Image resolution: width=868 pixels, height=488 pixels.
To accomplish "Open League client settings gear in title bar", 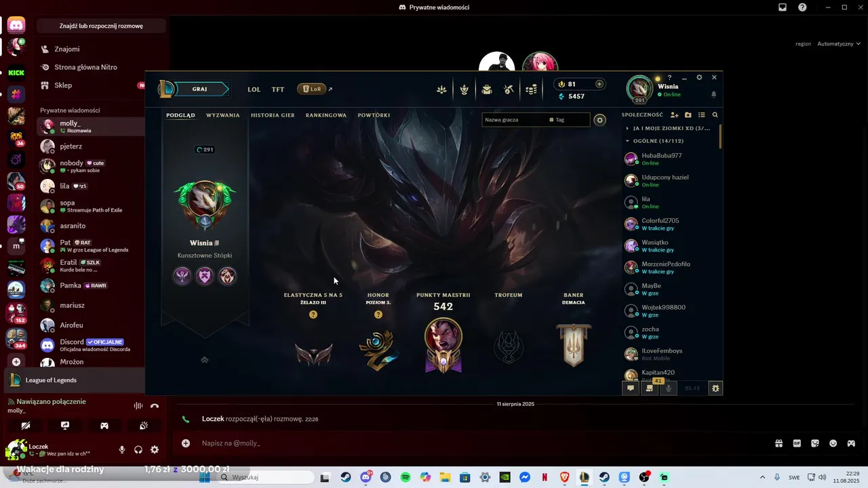I will [699, 77].
